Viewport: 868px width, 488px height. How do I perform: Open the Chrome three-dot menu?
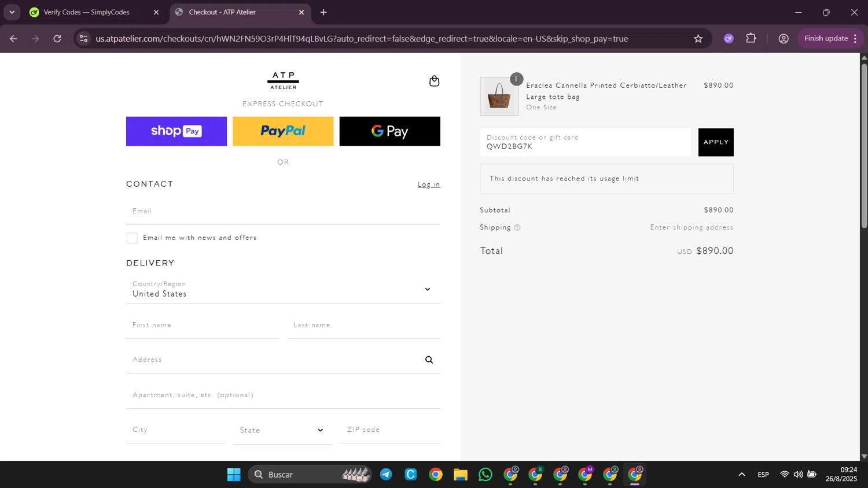(x=855, y=39)
